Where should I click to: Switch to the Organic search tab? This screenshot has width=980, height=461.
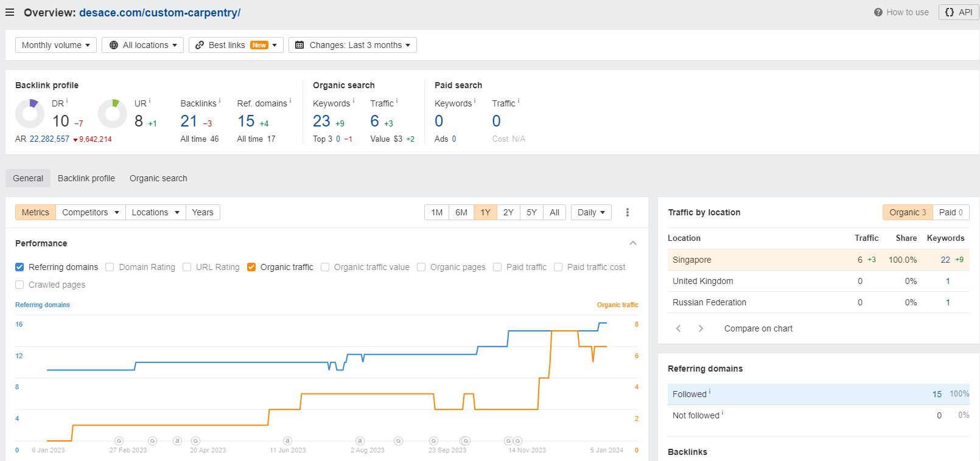(158, 178)
